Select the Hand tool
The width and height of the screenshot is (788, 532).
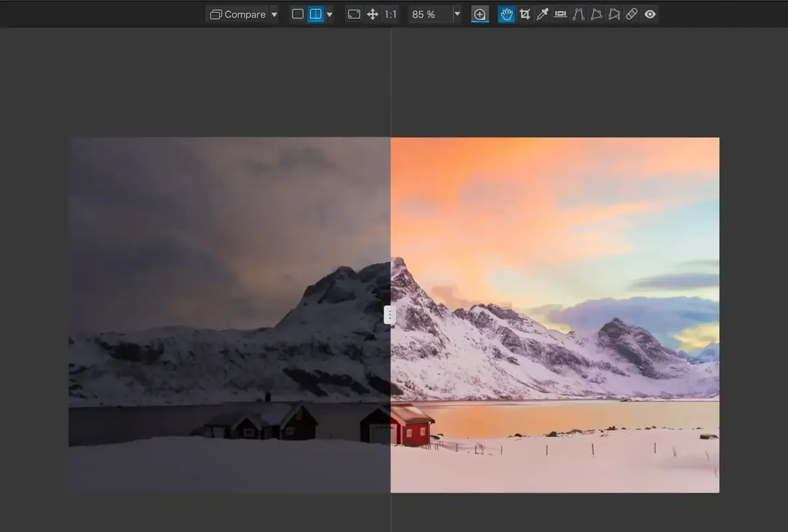[506, 14]
